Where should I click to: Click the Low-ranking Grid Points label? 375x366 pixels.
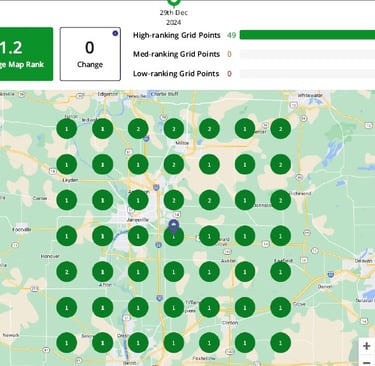[176, 73]
